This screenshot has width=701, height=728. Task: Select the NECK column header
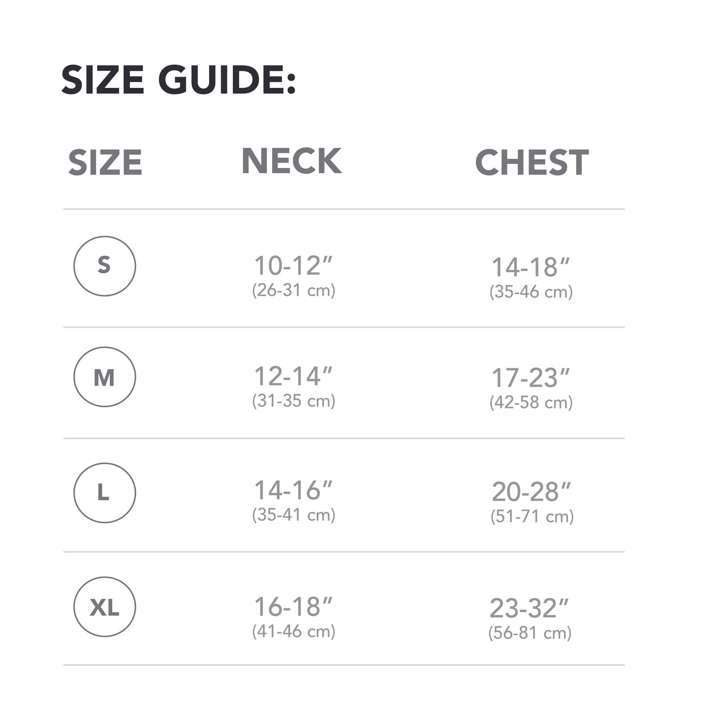pyautogui.click(x=292, y=161)
